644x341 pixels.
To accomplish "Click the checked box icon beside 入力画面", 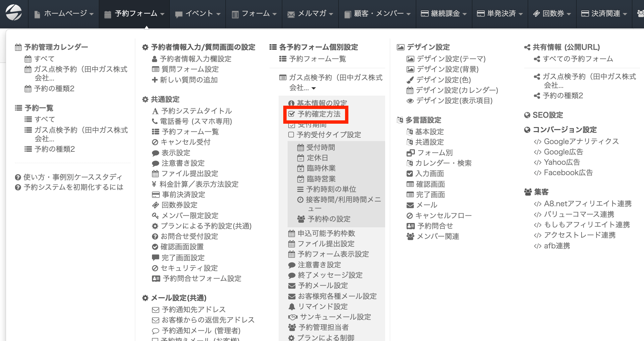I will [410, 174].
